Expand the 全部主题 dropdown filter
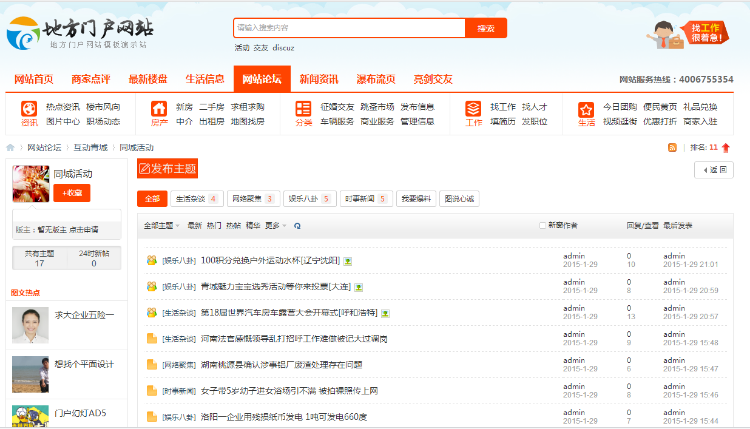The image size is (750, 429). [161, 225]
